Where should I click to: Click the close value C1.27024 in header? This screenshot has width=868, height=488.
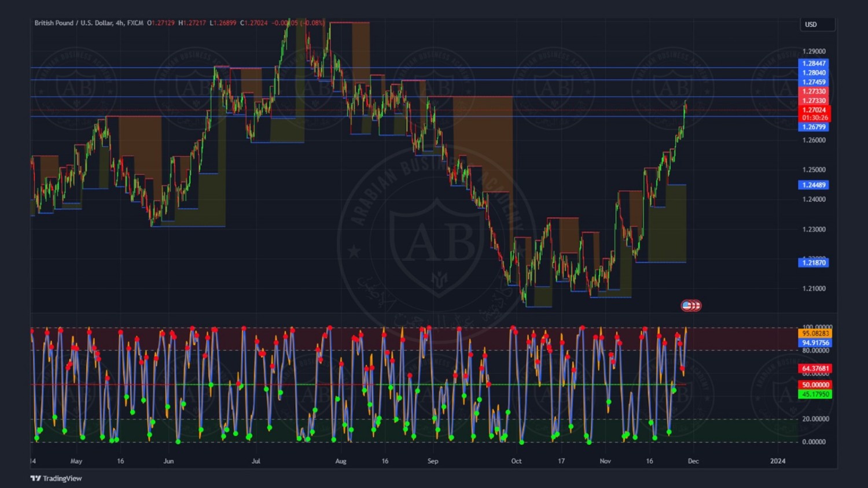[254, 23]
